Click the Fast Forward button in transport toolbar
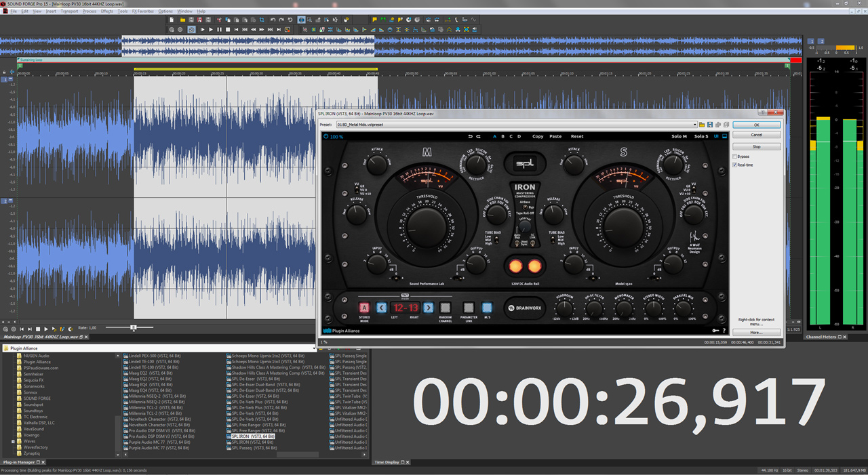The image size is (868, 475). 262,30
